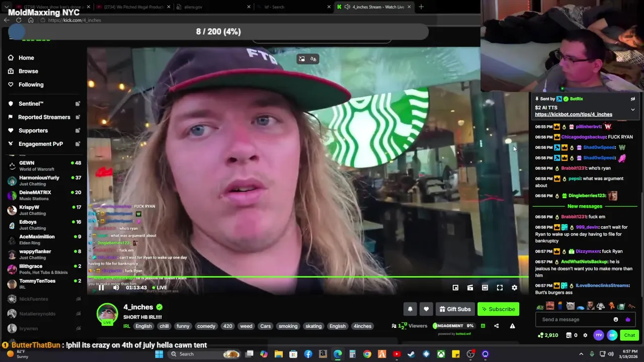Click the ENGAGEMENT 9% progress bar
Screen dimensions: 644x362
(453, 326)
